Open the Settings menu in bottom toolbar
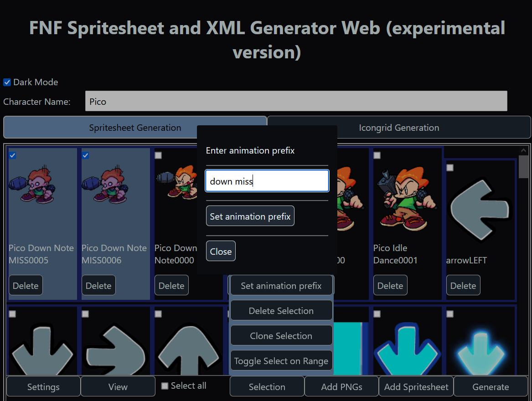Viewport: 532px width, 401px height. pos(43,386)
